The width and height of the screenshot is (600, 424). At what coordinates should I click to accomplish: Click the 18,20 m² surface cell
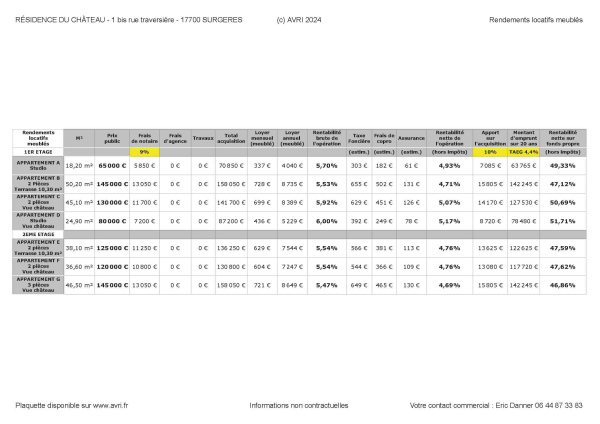[78, 166]
